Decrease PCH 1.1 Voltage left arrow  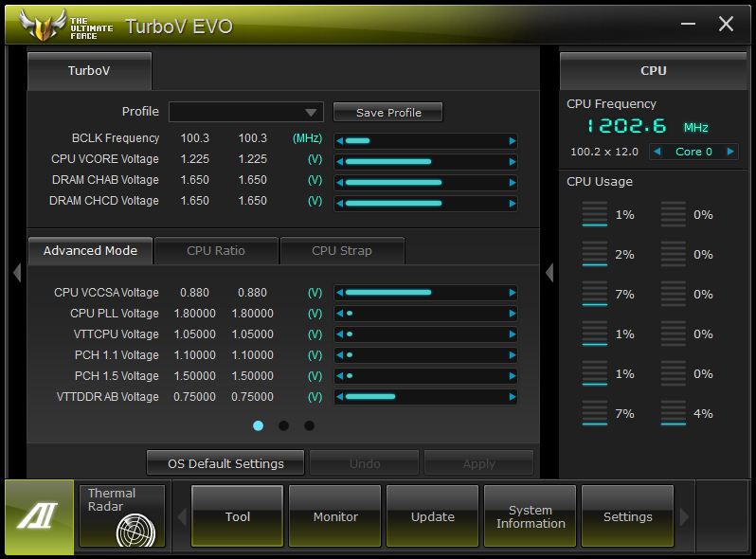(340, 355)
